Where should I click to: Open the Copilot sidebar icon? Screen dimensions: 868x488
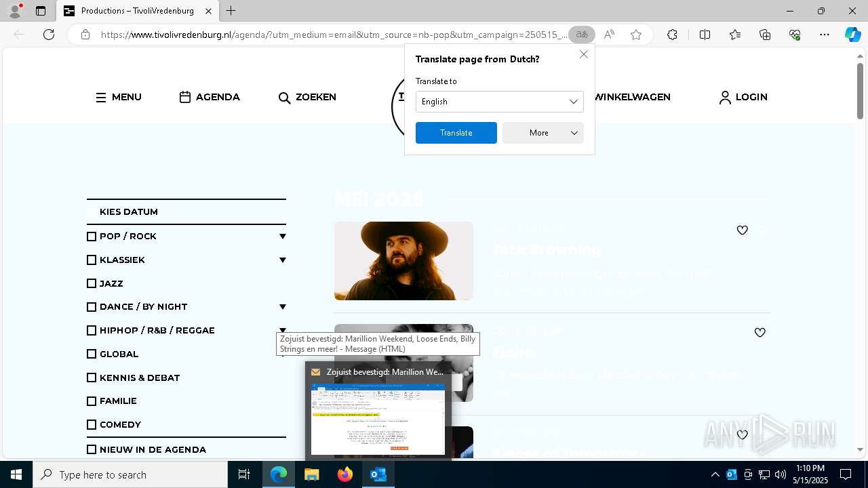(852, 35)
